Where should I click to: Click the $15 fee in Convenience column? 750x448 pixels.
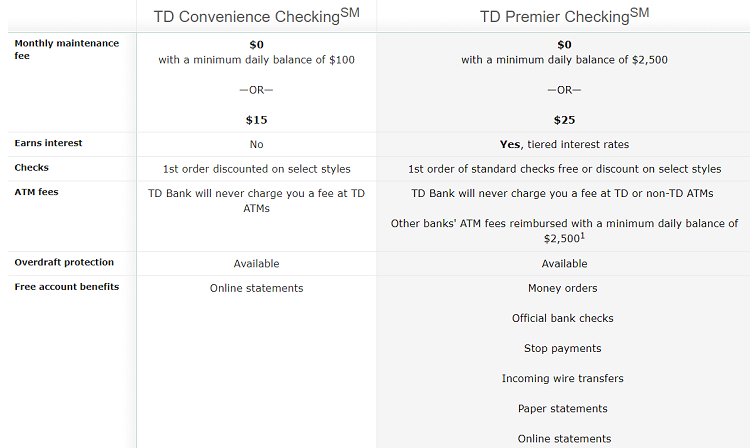click(x=256, y=120)
